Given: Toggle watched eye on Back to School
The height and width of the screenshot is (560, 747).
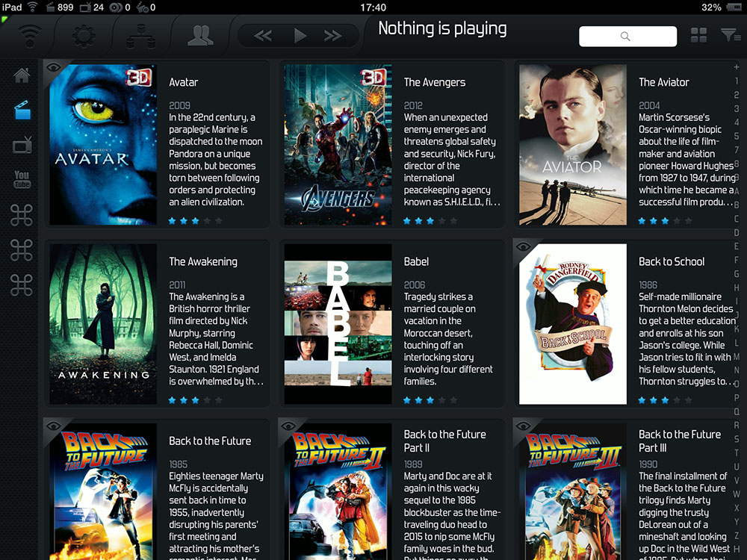Looking at the screenshot, I should coord(523,247).
